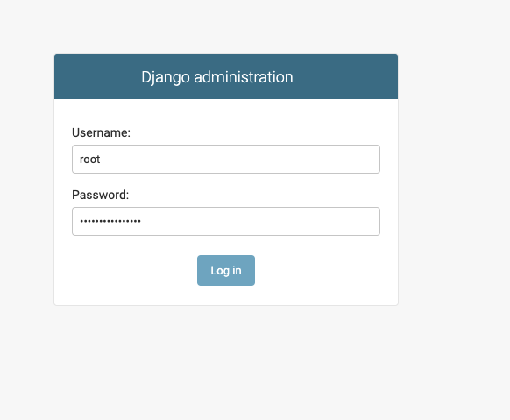
Task: Click the word "administration" in the header
Action: pos(244,77)
